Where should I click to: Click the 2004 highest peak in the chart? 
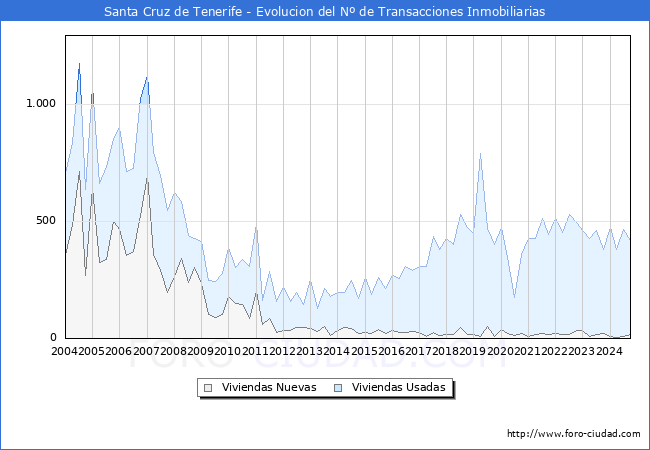pyautogui.click(x=79, y=63)
